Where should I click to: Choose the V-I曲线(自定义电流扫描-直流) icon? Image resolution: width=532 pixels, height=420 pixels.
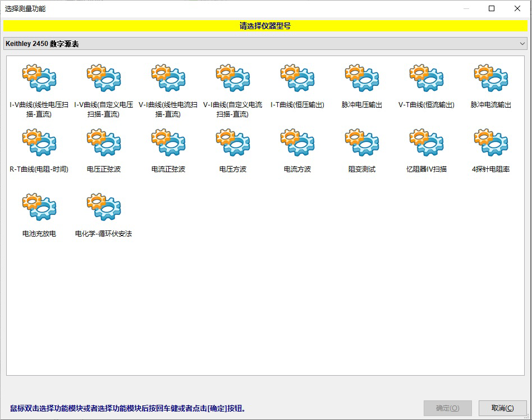point(233,79)
